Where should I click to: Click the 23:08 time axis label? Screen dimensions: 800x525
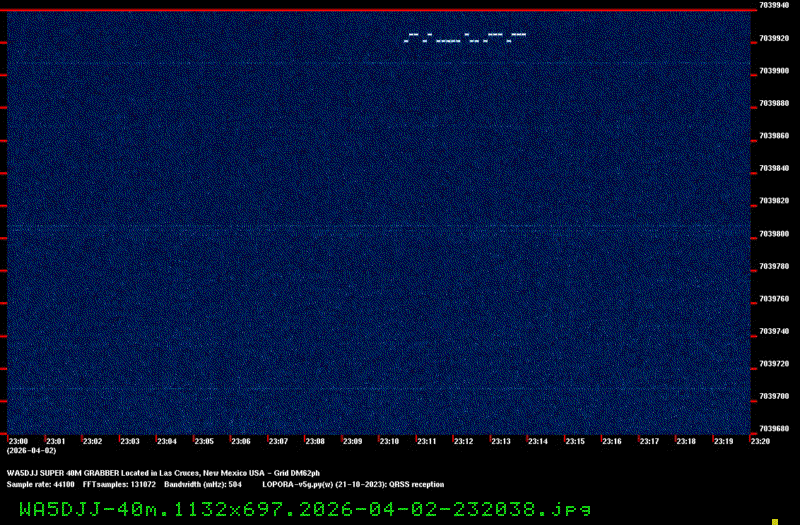pos(315,441)
